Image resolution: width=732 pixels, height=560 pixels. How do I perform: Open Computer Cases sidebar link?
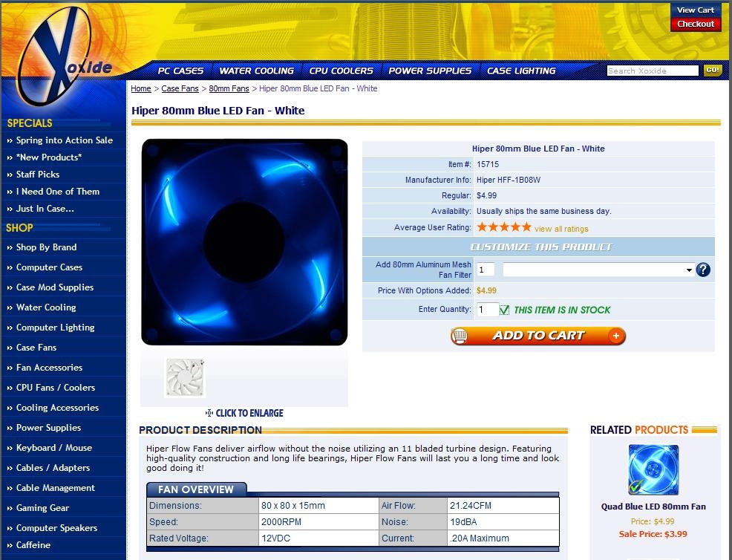click(x=49, y=267)
